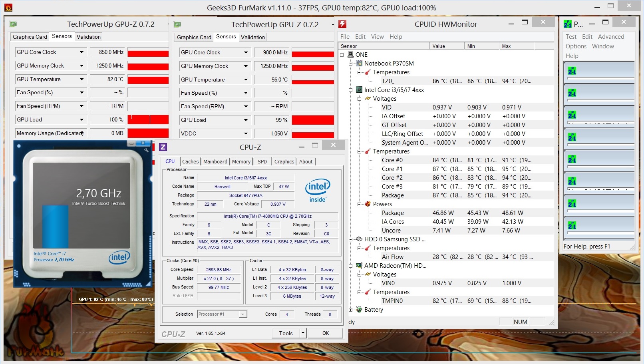This screenshot has height=364, width=644.
Task: Collapse the AMD Radeon(TM) HD node
Action: [x=351, y=266]
